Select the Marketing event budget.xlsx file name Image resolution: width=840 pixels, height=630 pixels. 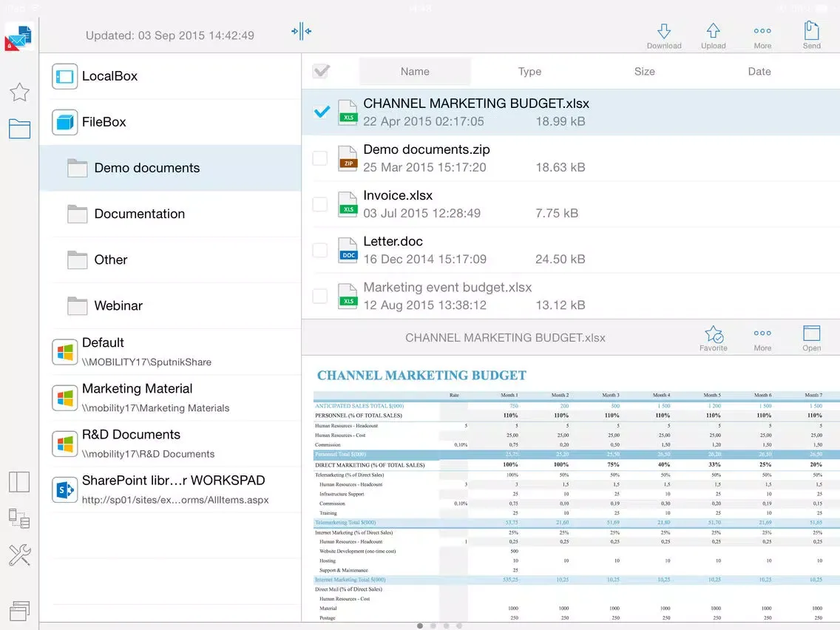(447, 287)
